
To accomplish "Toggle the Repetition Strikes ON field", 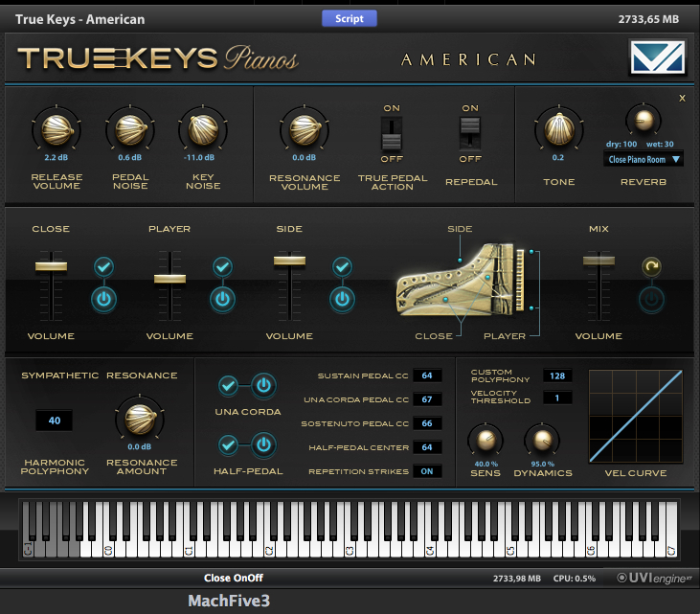I will coord(427,471).
